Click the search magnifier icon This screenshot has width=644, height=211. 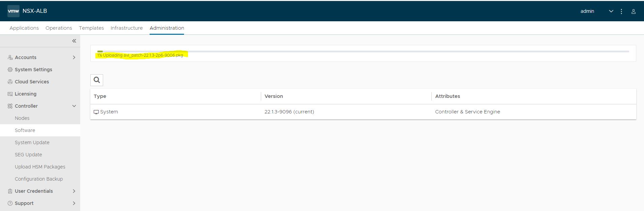tap(97, 80)
